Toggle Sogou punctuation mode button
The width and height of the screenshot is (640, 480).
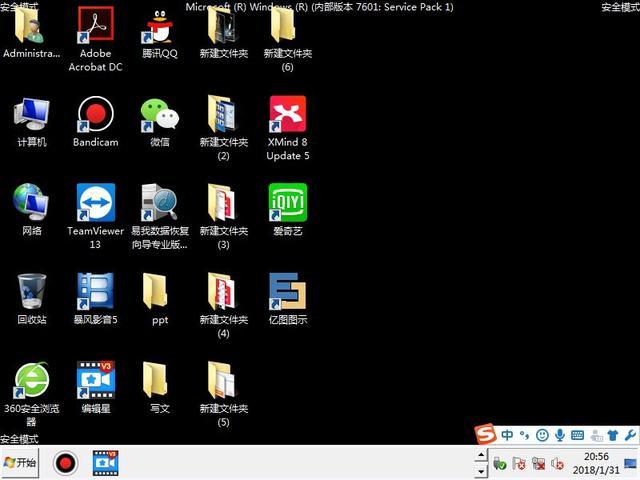coord(523,435)
